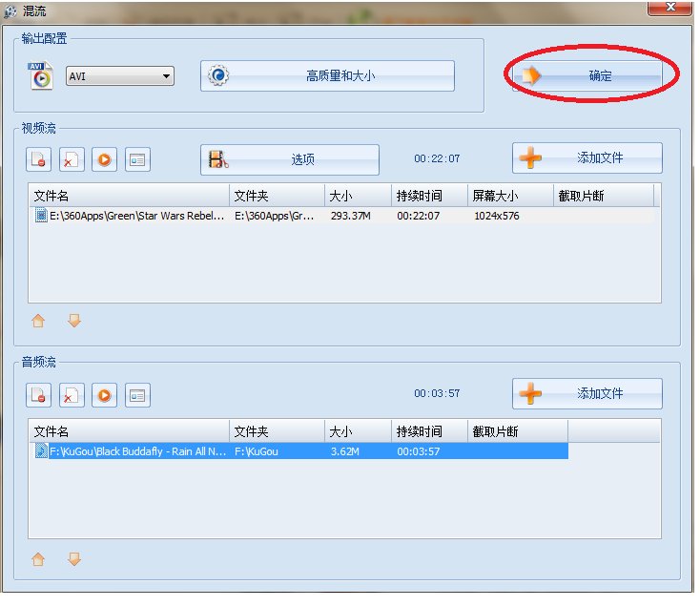
Task: Move video file down with arrow
Action: point(74,321)
